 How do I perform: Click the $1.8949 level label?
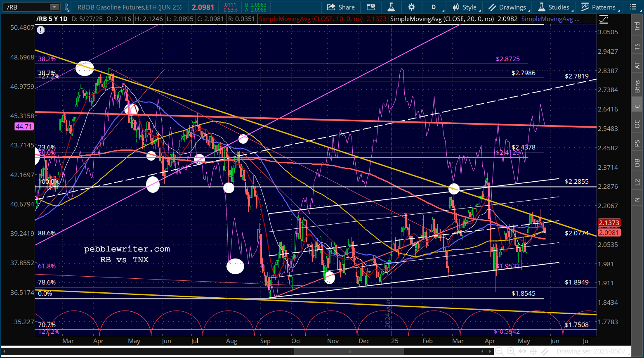[577, 282]
